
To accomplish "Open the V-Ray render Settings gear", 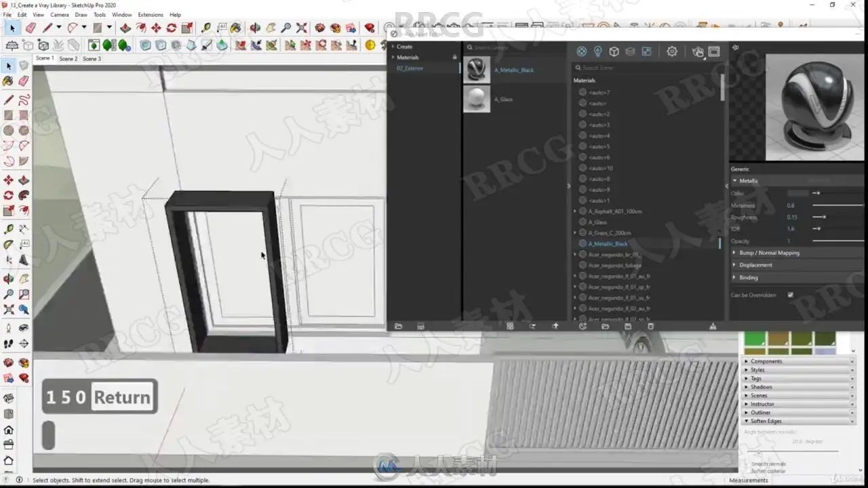I will point(672,52).
